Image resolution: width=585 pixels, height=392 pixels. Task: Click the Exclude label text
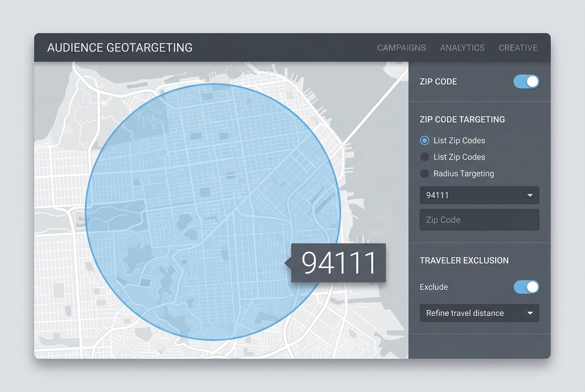coord(434,287)
